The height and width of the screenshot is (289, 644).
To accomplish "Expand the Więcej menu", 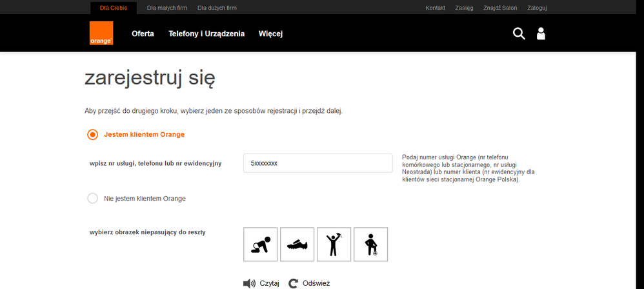I will click(x=270, y=34).
